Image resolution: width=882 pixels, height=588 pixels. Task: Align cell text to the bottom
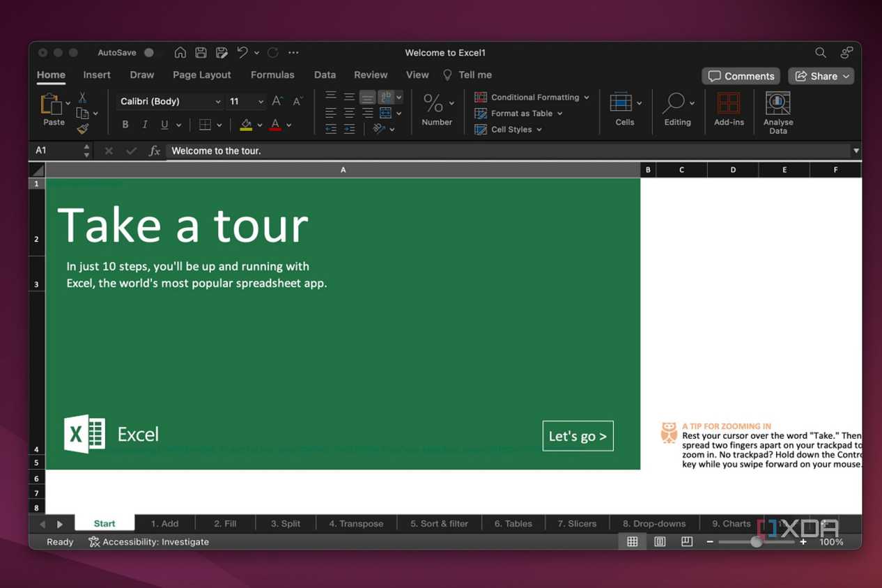(x=367, y=97)
